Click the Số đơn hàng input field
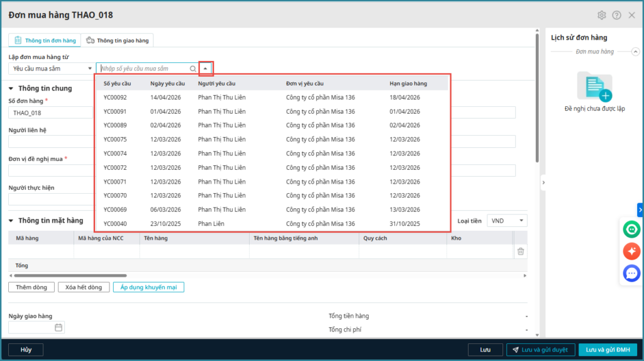Viewport: 644px width, 361px height. point(50,113)
